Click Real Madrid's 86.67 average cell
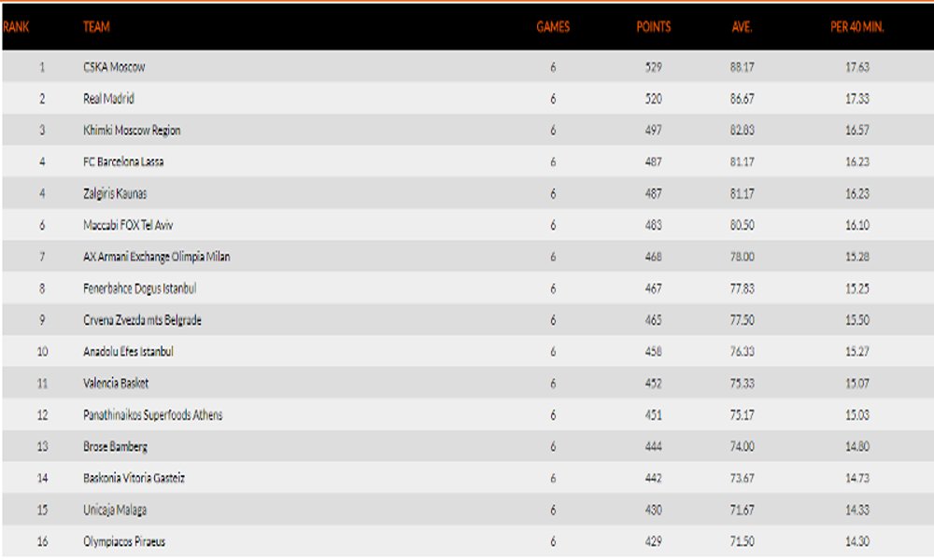 pos(742,99)
